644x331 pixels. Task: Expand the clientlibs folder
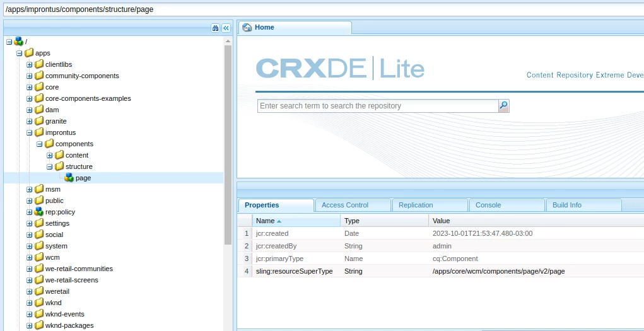[29, 64]
